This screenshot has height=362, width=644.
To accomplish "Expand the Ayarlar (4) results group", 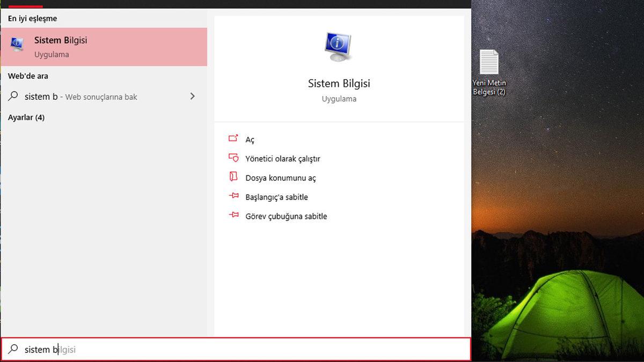I will (26, 117).
